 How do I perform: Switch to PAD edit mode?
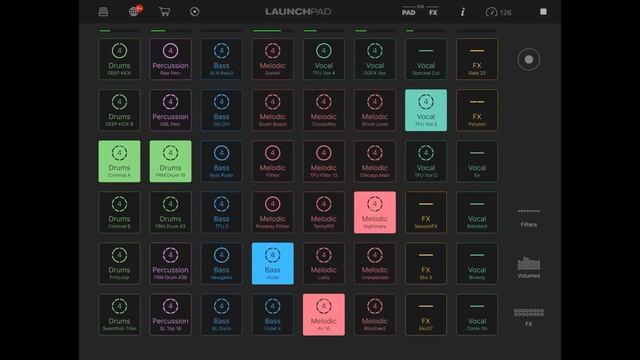(409, 13)
